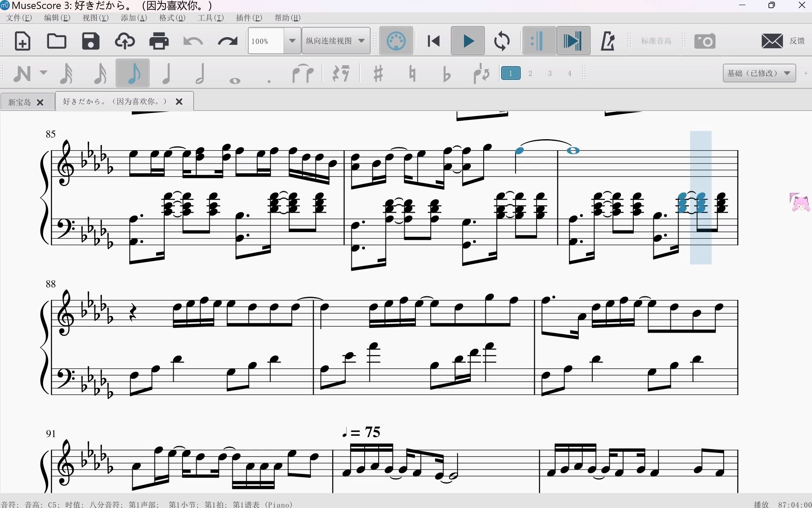812x508 pixels.
Task: Toggle augmentation dot
Action: (x=269, y=81)
